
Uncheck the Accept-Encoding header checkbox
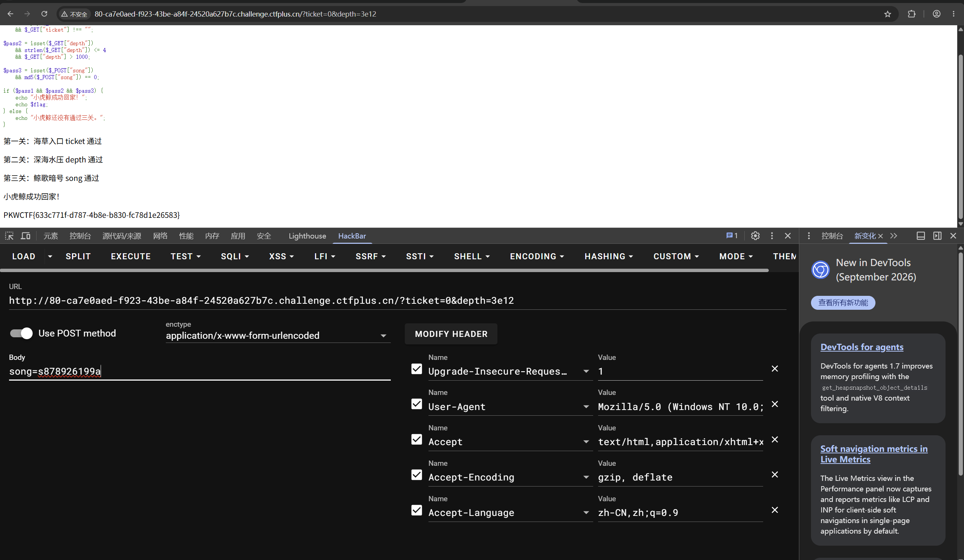click(x=416, y=475)
